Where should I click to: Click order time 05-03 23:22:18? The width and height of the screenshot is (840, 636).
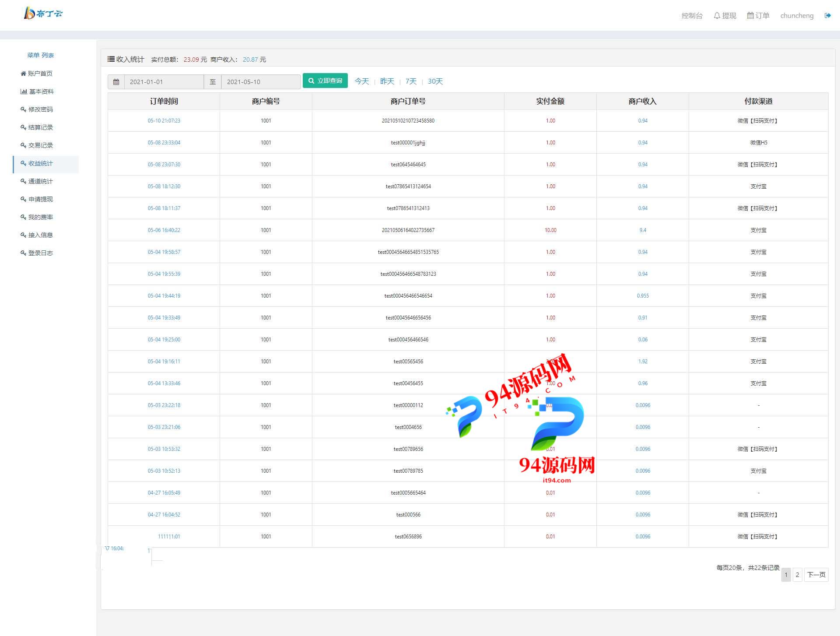164,405
